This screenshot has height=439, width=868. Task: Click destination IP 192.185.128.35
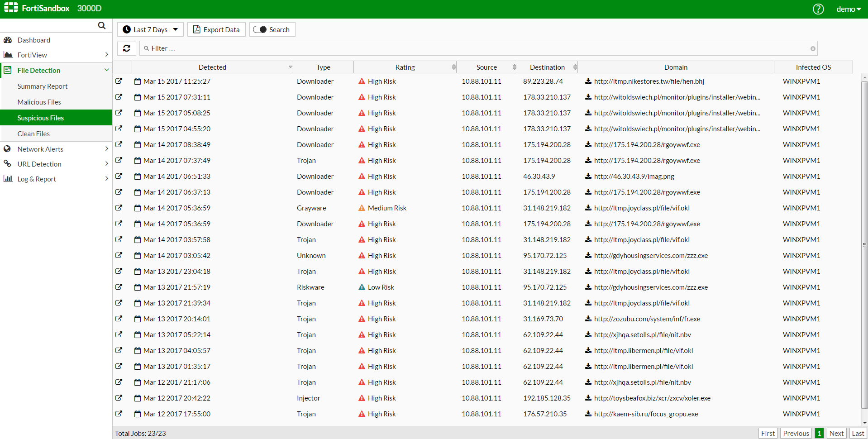[547, 398]
